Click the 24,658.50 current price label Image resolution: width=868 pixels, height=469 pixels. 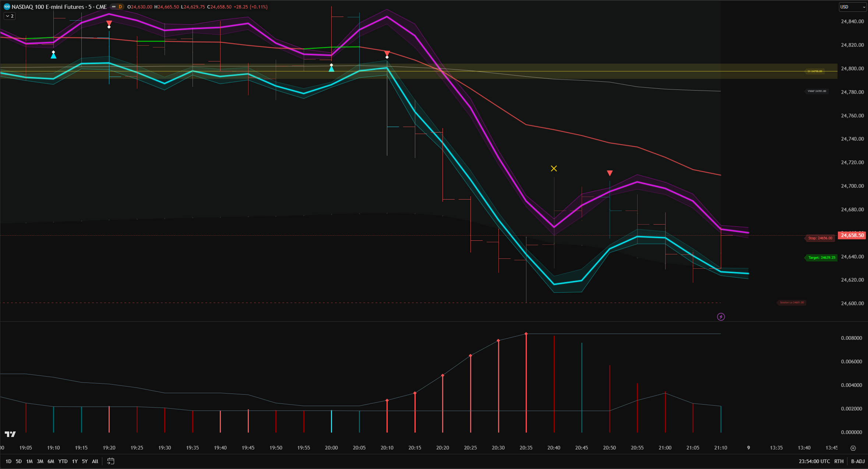tap(852, 235)
